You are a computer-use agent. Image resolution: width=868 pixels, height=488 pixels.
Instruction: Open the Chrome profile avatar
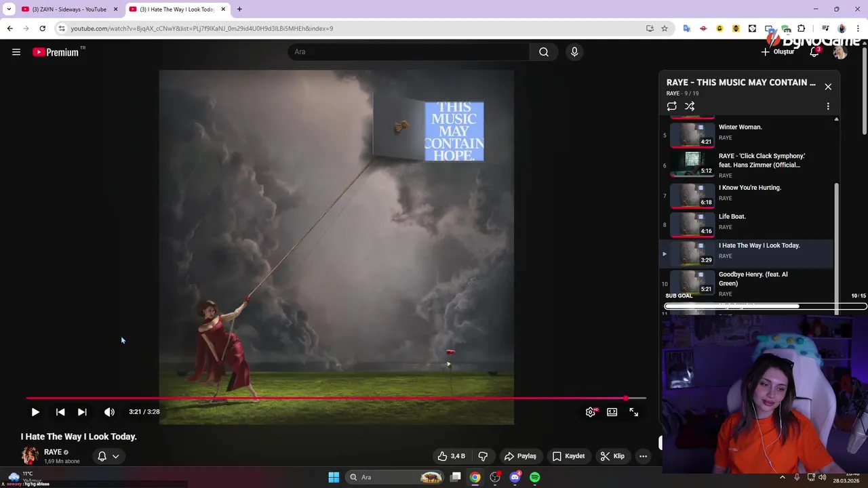842,28
